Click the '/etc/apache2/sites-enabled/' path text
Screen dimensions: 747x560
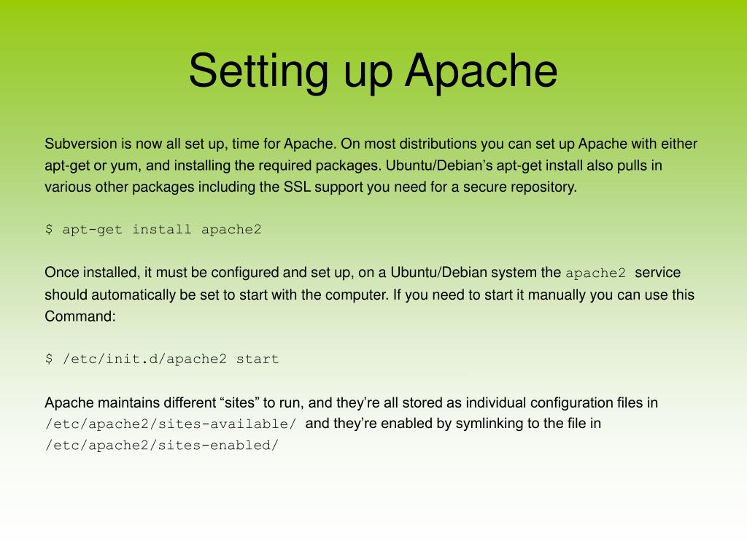(161, 446)
